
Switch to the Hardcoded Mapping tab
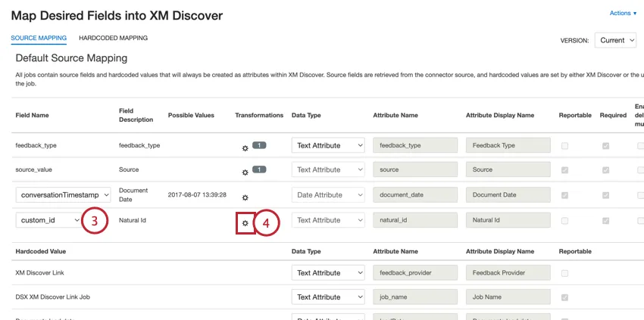pyautogui.click(x=113, y=38)
